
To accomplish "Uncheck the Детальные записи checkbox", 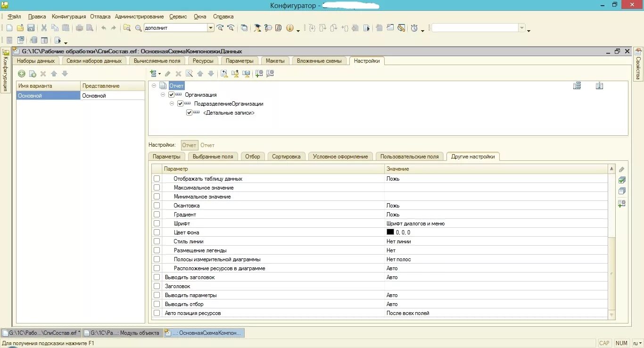I will [x=190, y=113].
